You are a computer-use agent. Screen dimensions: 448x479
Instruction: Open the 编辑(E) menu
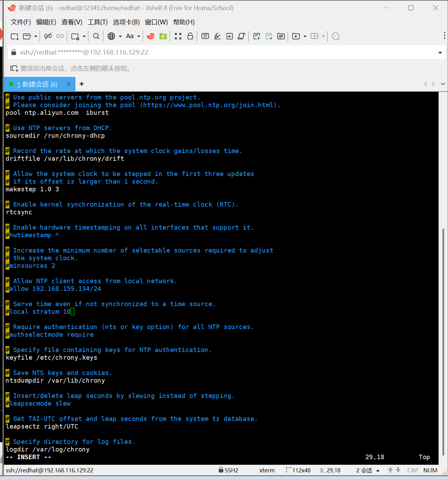(x=46, y=22)
